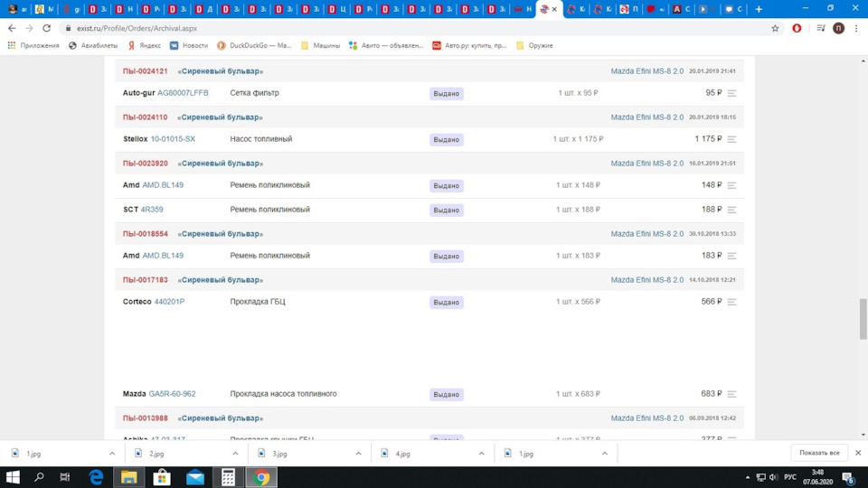Open row menu for Mazda GA5R-60-962 item

click(x=731, y=394)
